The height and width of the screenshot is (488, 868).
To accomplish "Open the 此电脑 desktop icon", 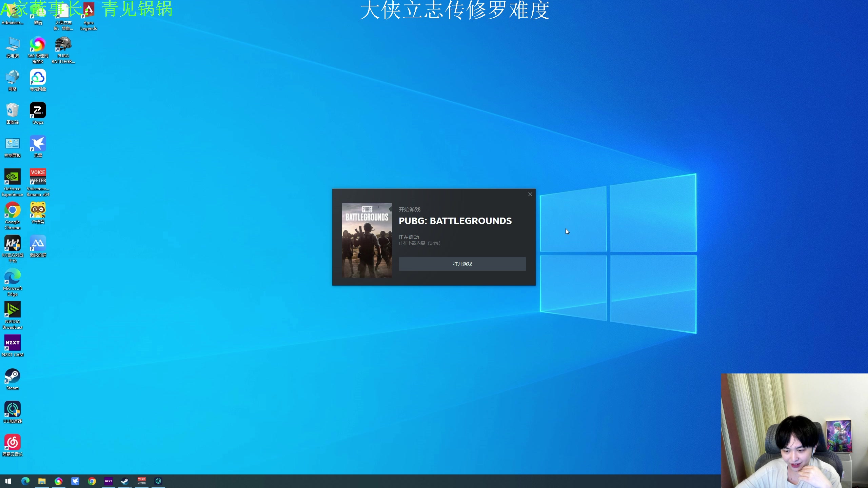I will (x=13, y=47).
